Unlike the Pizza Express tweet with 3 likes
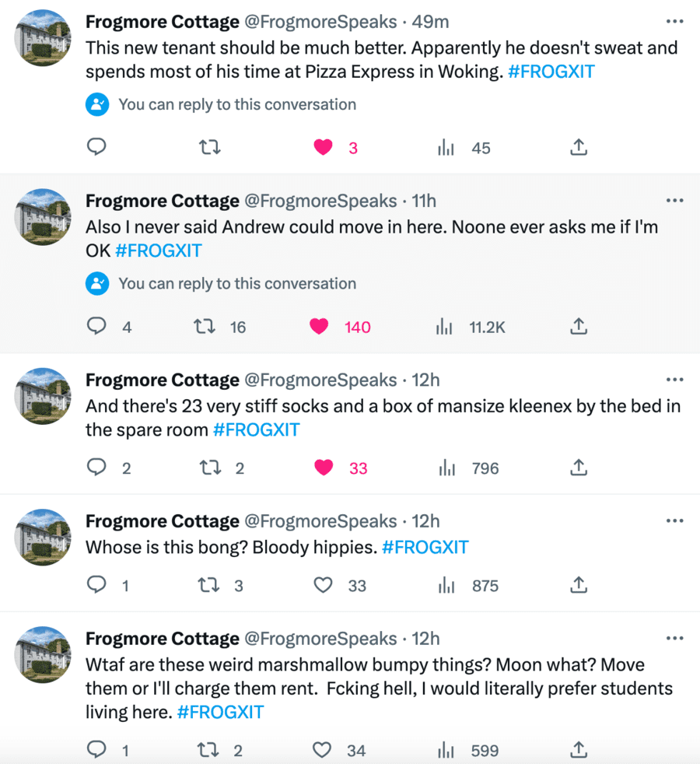The height and width of the screenshot is (764, 700). point(324,148)
